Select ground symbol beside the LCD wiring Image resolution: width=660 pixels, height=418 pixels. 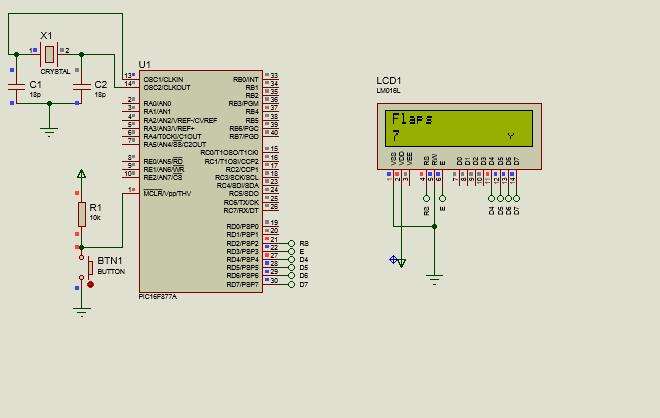tap(434, 280)
